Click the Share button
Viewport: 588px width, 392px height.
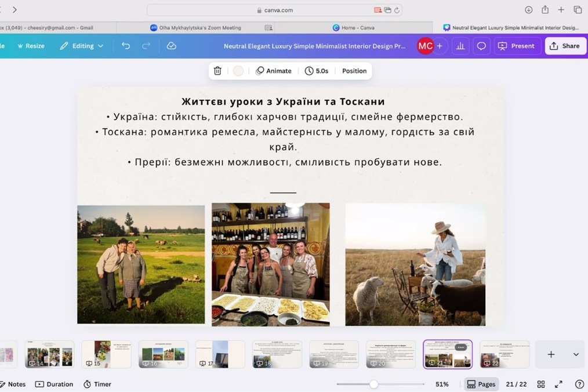pyautogui.click(x=565, y=46)
